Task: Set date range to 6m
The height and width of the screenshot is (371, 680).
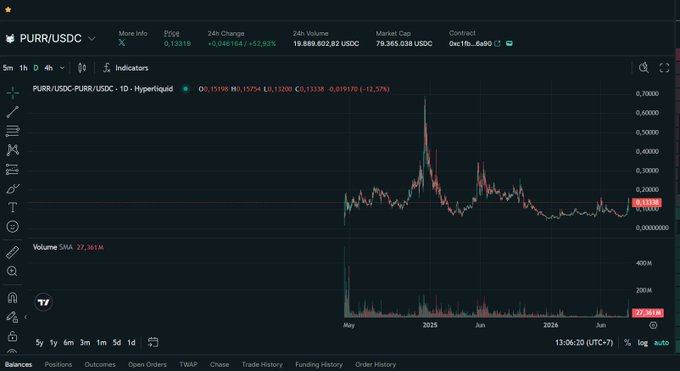Action: (69, 343)
